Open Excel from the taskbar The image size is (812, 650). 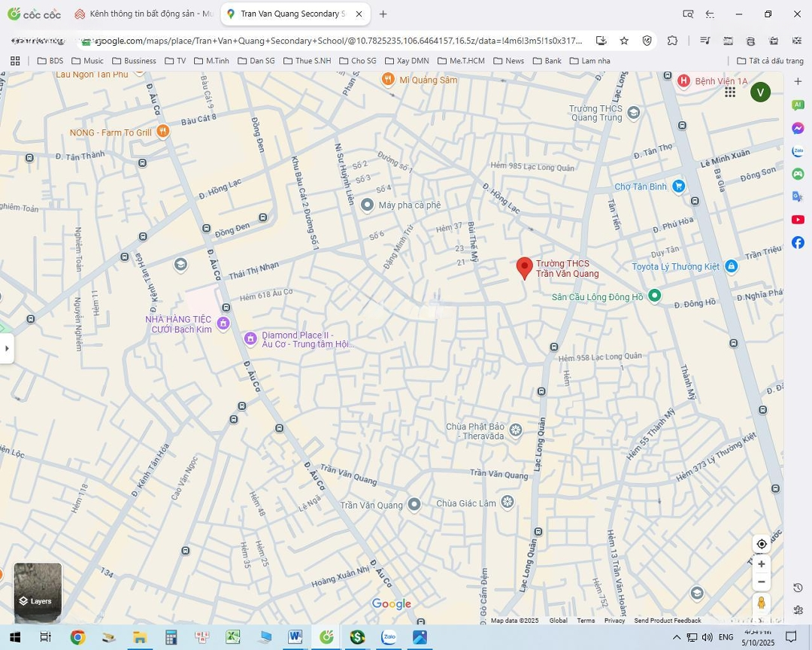point(233,637)
